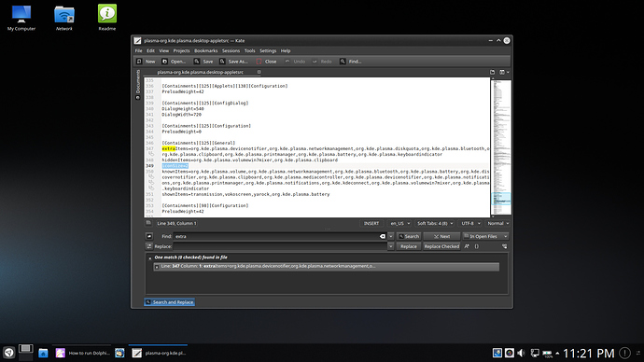644x362 pixels.
Task: Open the UTF-8 encoding dropdown
Action: coord(470,224)
